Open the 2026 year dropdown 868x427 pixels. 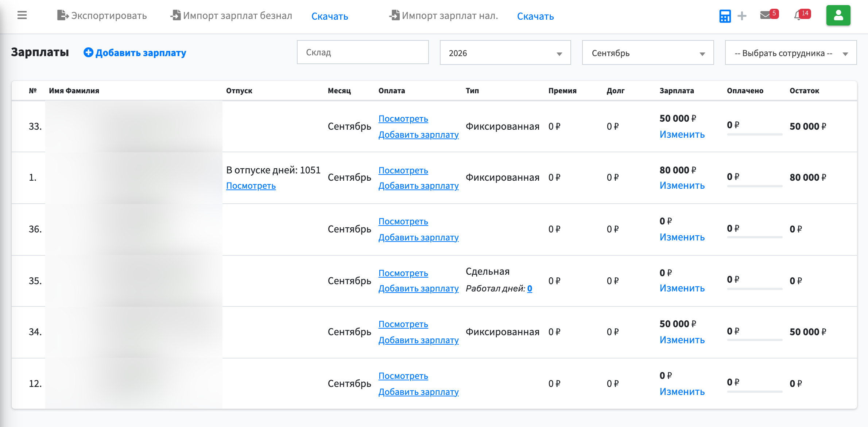pyautogui.click(x=505, y=53)
